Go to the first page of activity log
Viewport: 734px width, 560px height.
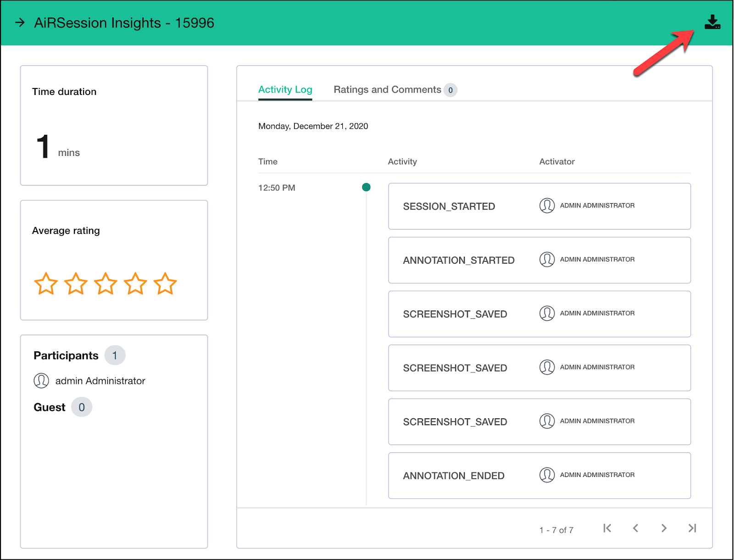pyautogui.click(x=607, y=528)
